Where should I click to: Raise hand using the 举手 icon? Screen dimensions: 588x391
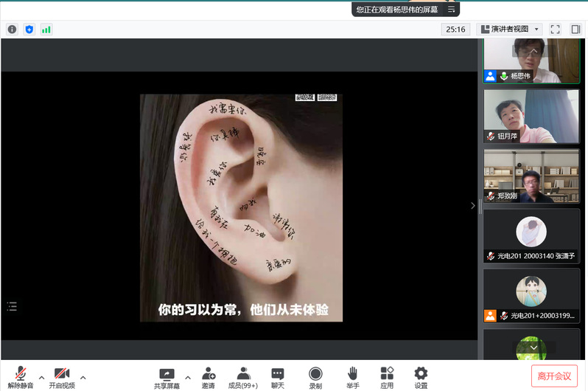click(353, 377)
